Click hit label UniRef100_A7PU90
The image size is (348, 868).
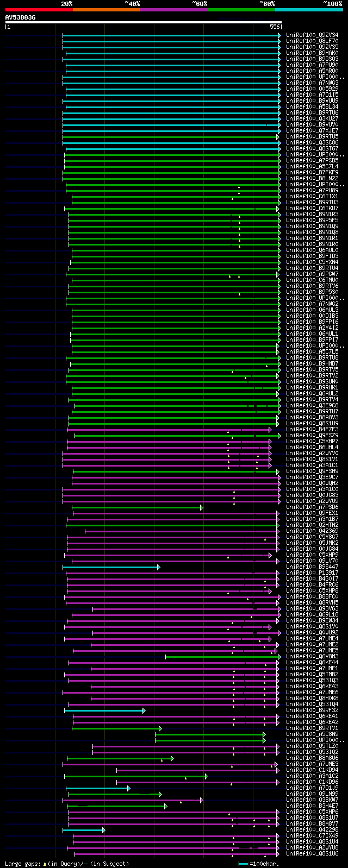(x=312, y=65)
